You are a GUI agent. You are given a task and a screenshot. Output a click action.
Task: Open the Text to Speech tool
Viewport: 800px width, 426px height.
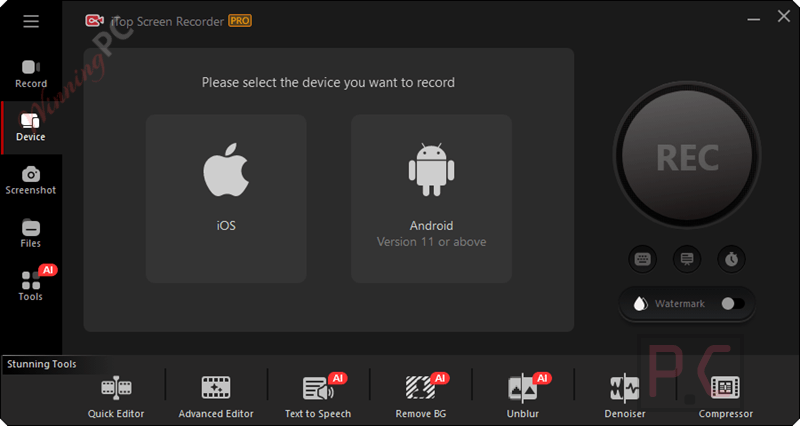coord(318,397)
